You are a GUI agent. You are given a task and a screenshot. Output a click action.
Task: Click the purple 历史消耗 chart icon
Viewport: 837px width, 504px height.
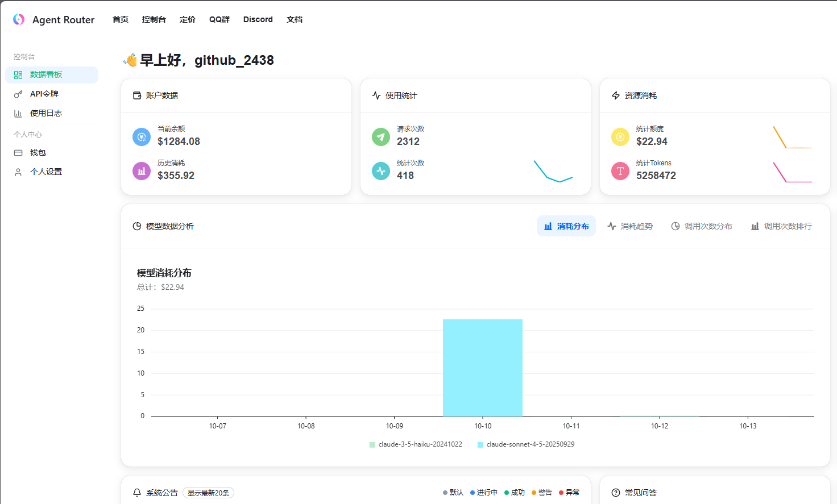tap(142, 171)
